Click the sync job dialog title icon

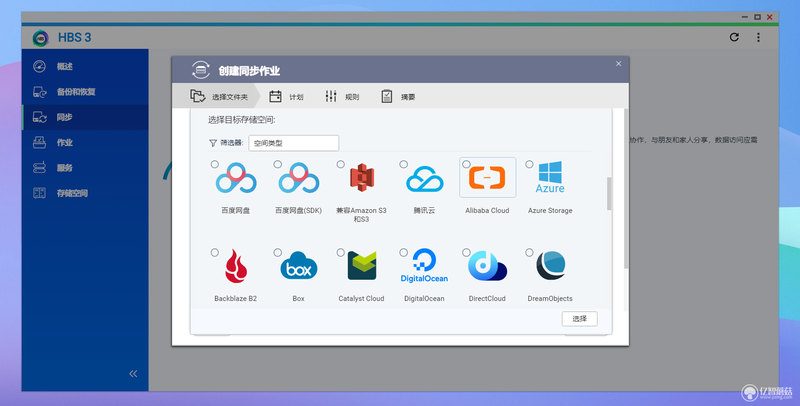[201, 70]
